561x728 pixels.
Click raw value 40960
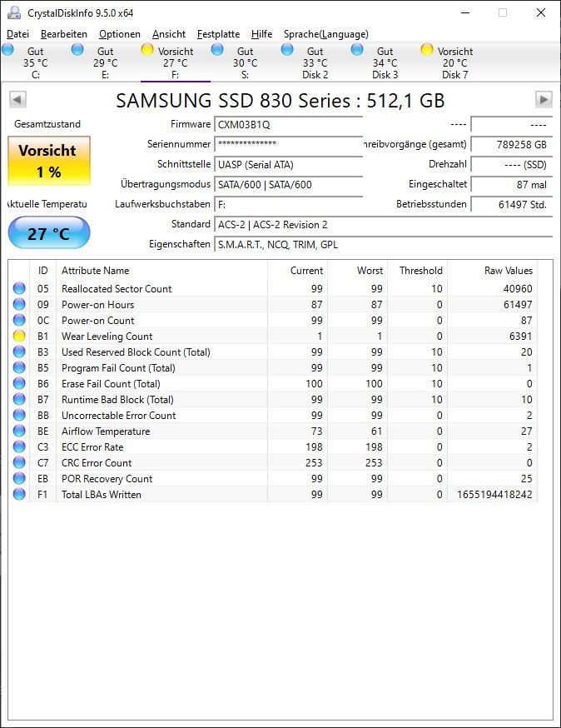tap(518, 289)
